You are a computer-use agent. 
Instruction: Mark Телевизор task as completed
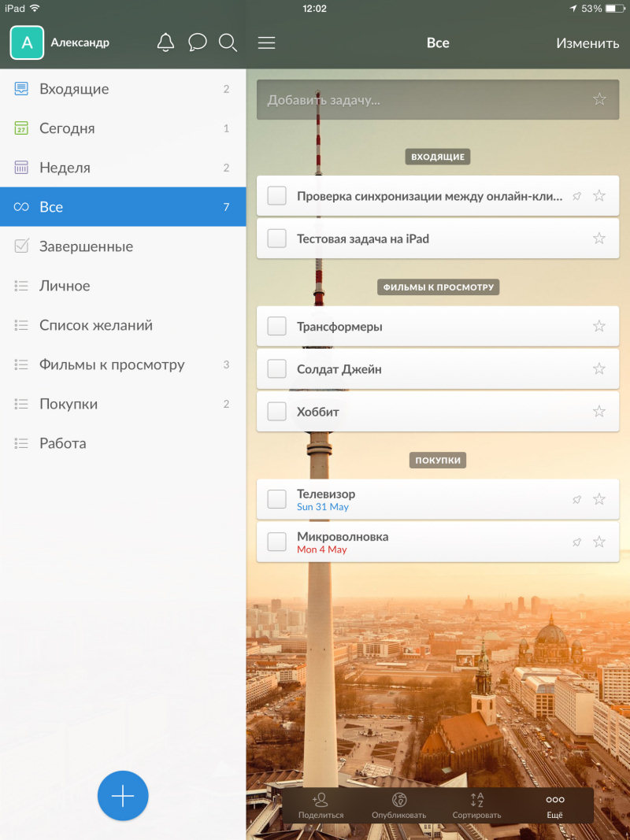tap(276, 499)
